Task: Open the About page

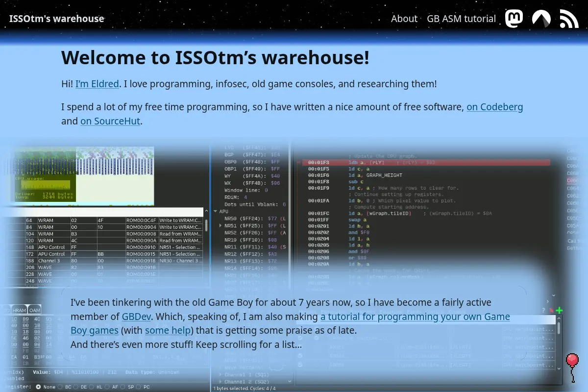Action: tap(404, 19)
